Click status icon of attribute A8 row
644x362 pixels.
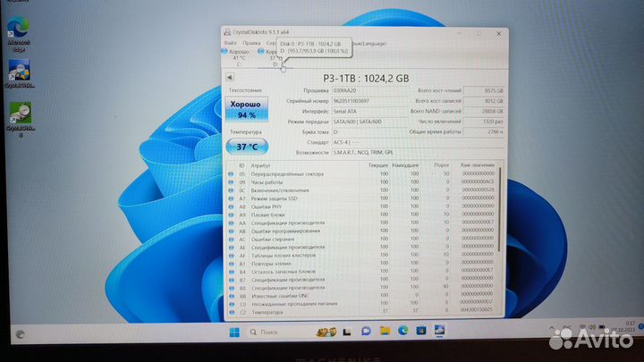tap(231, 206)
